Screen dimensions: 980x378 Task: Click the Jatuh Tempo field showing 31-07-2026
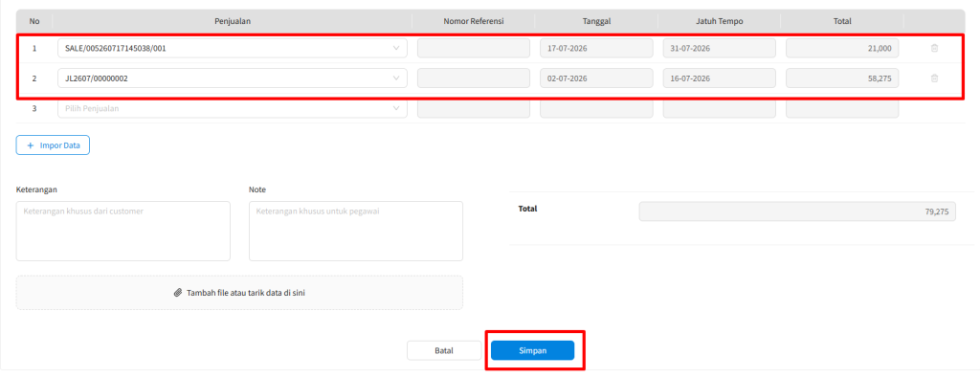[x=720, y=48]
